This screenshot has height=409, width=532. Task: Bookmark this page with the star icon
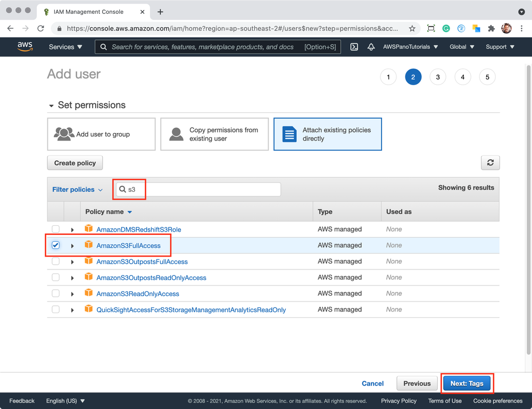click(412, 29)
